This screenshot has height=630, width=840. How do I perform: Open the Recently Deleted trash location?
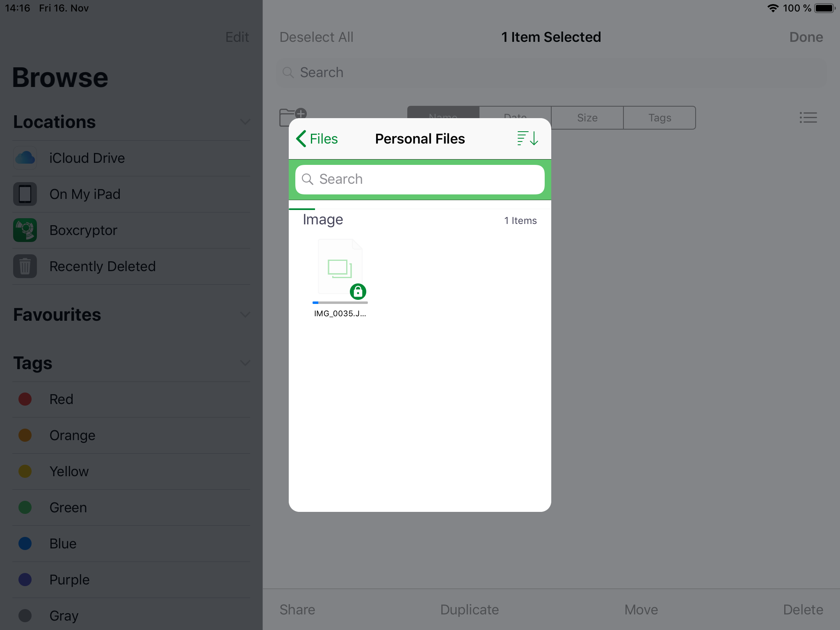click(102, 267)
